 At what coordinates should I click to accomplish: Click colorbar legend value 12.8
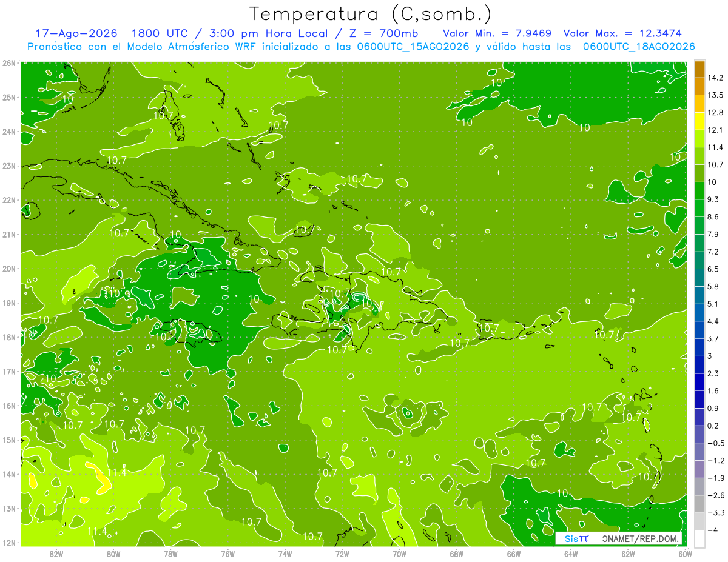point(716,113)
